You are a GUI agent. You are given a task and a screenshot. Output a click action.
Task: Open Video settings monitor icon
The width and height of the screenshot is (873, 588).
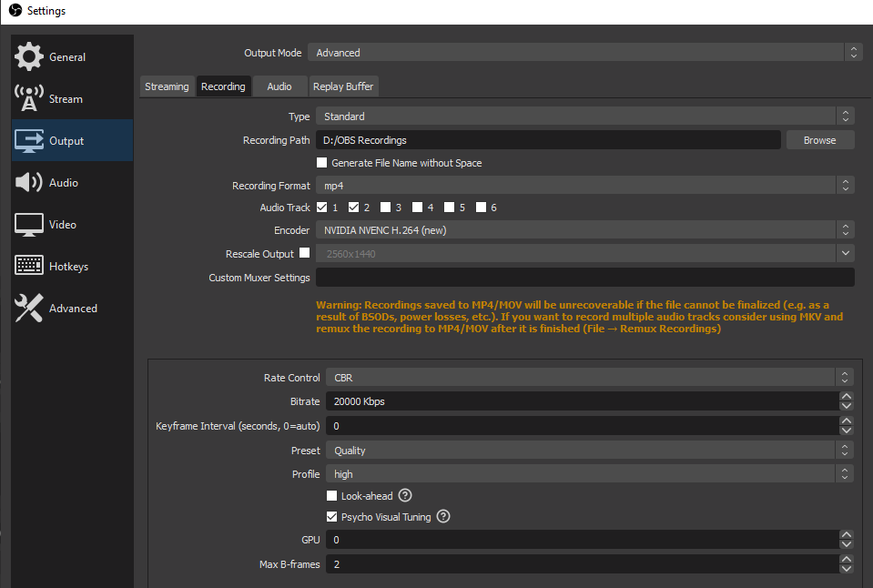pyautogui.click(x=29, y=224)
